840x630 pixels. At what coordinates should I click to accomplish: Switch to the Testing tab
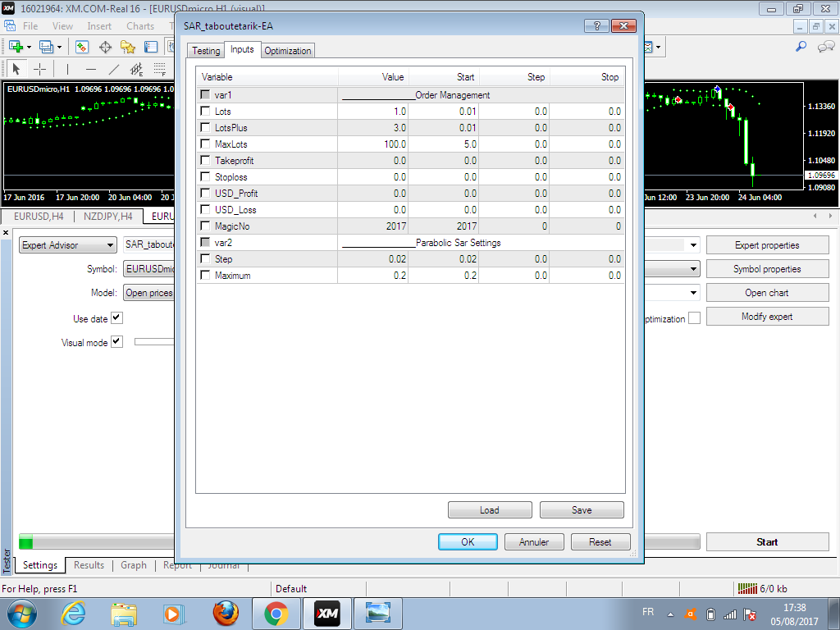tap(206, 51)
